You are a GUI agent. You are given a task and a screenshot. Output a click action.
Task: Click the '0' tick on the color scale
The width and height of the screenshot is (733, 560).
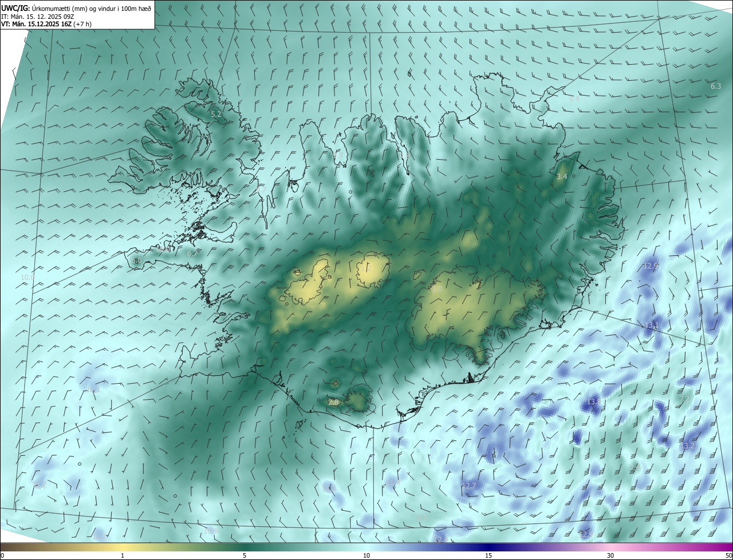(2, 556)
